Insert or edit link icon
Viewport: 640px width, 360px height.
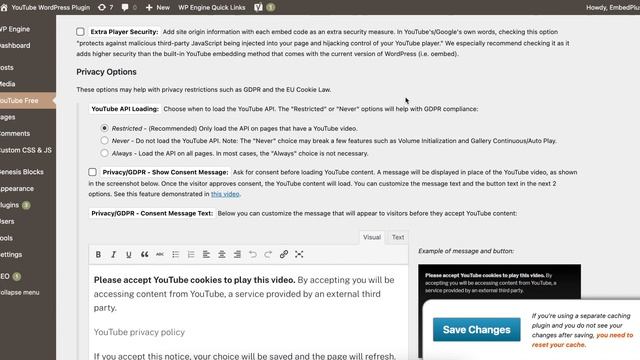284,254
